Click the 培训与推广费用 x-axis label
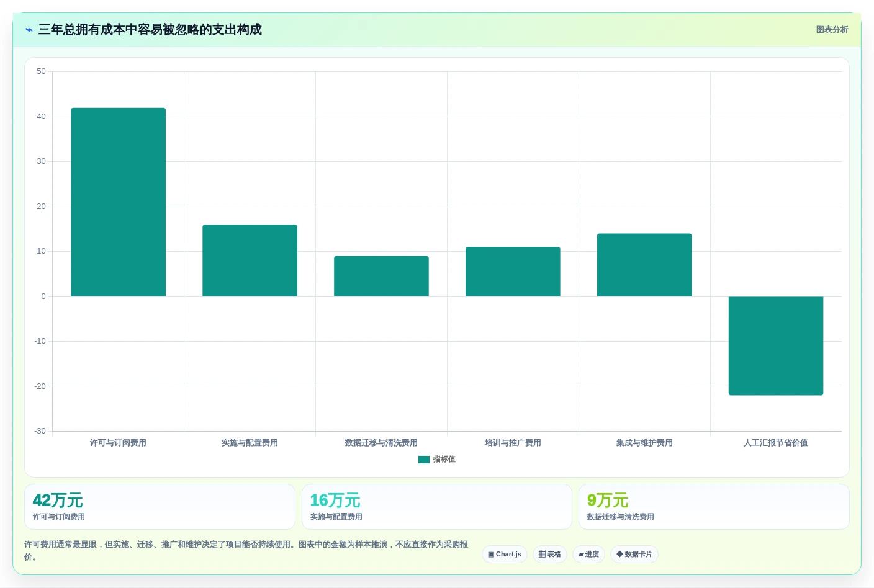 513,443
